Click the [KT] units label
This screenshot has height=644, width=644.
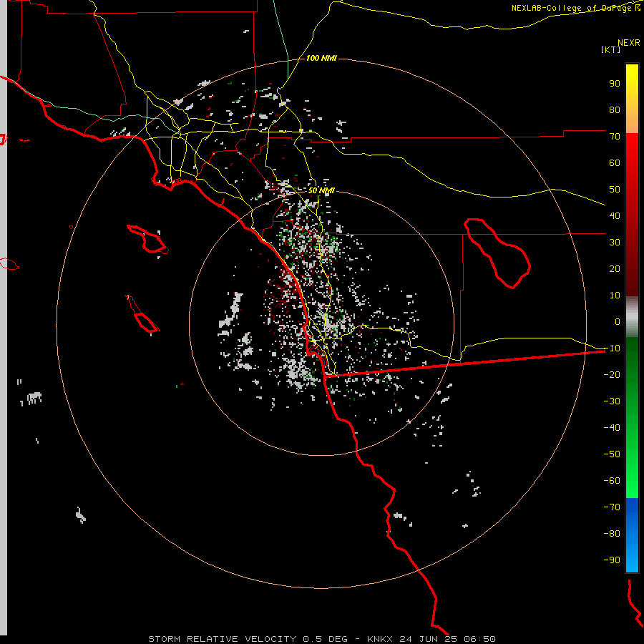coord(610,49)
